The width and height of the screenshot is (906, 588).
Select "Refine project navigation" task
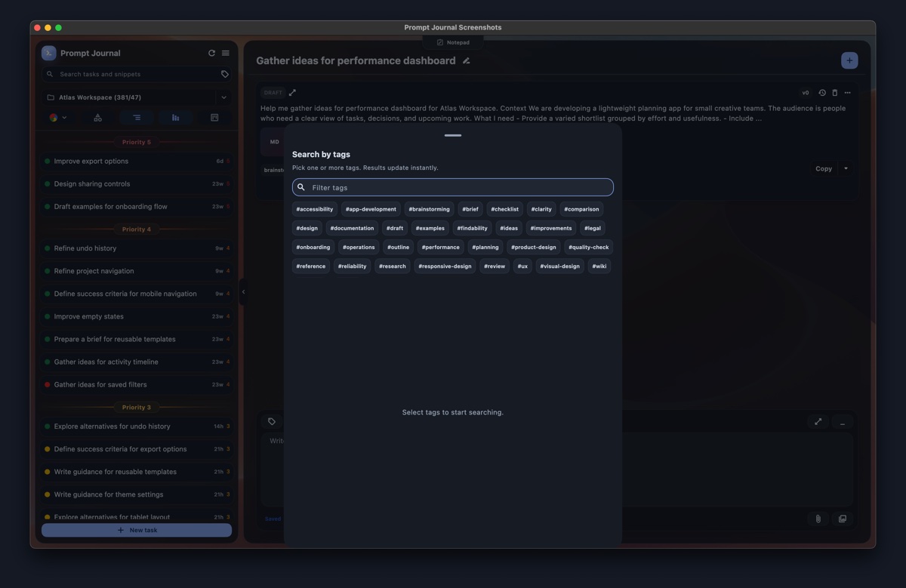pyautogui.click(x=137, y=271)
